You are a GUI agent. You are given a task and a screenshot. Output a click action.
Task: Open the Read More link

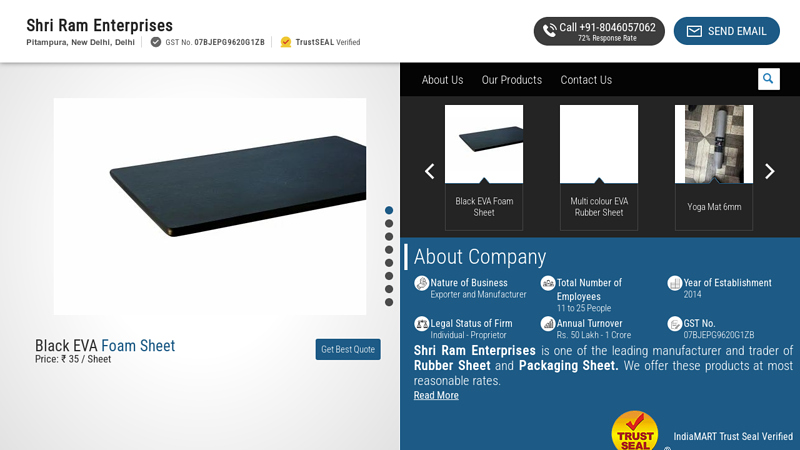pos(436,395)
